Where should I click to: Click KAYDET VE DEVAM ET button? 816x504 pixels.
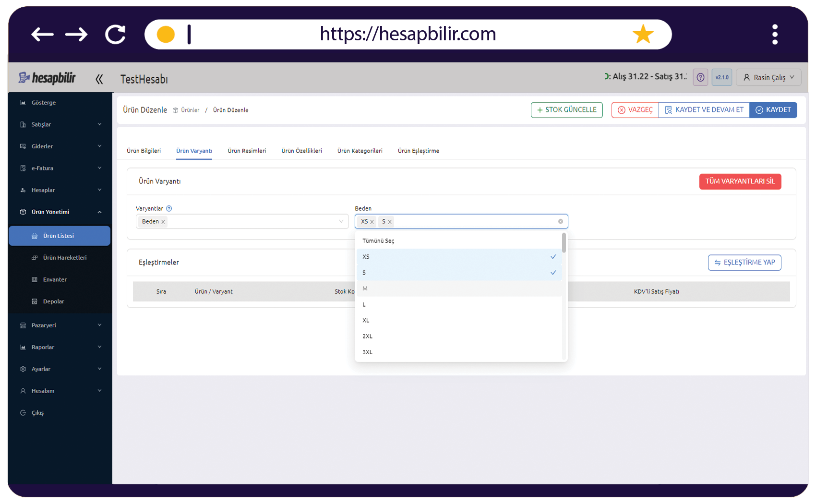pyautogui.click(x=704, y=110)
